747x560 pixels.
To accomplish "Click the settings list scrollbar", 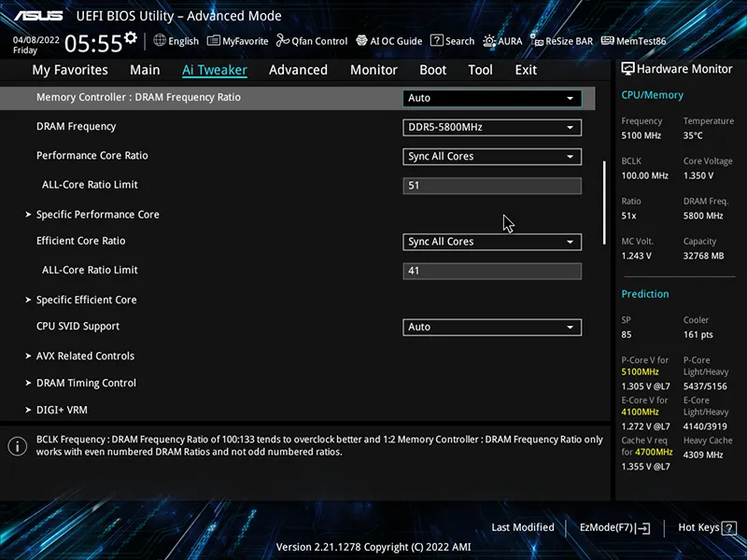I will click(604, 203).
